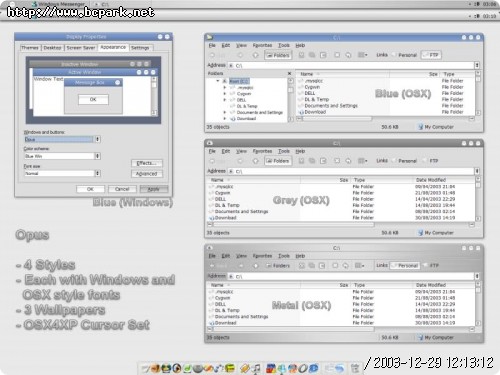500x375 pixels.
Task: Switch to Screen Saver tab
Action: pos(81,48)
